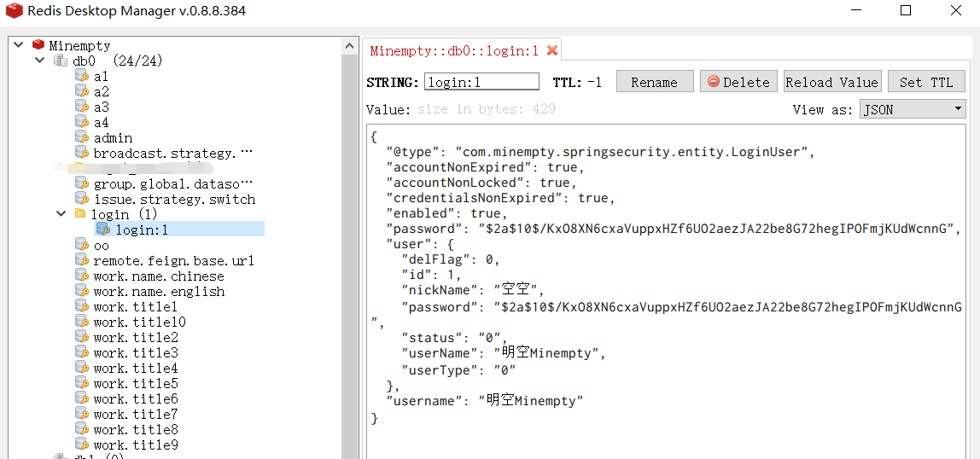980x459 pixels.
Task: Click the key icon beside a2
Action: 82,91
